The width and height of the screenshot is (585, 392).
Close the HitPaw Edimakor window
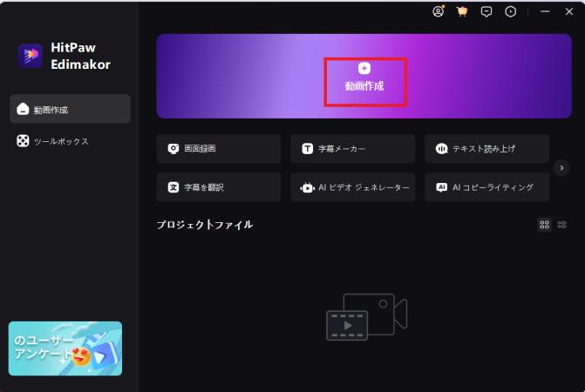(x=569, y=11)
